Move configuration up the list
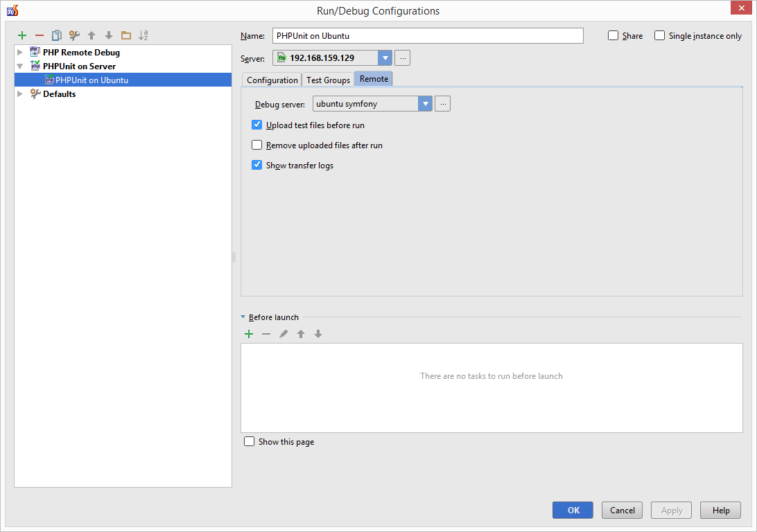The height and width of the screenshot is (532, 757). [x=92, y=35]
